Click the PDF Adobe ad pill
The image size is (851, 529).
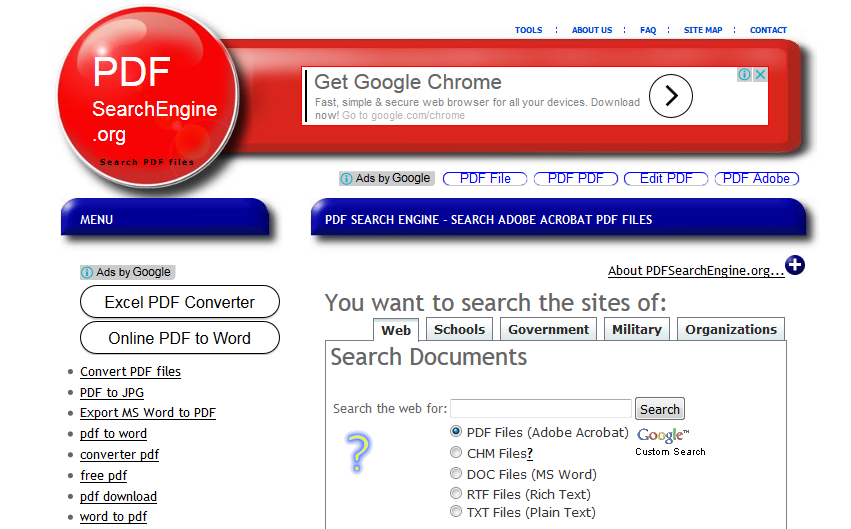(x=757, y=179)
